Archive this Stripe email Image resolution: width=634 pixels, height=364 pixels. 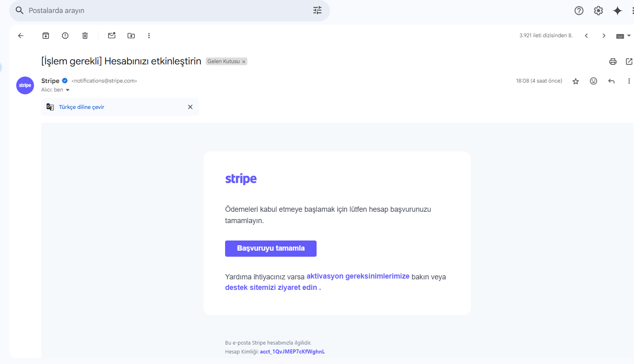tap(46, 36)
